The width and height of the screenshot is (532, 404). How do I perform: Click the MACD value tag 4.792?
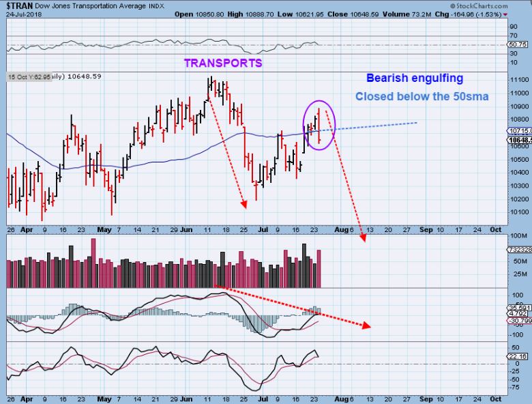pyautogui.click(x=518, y=313)
